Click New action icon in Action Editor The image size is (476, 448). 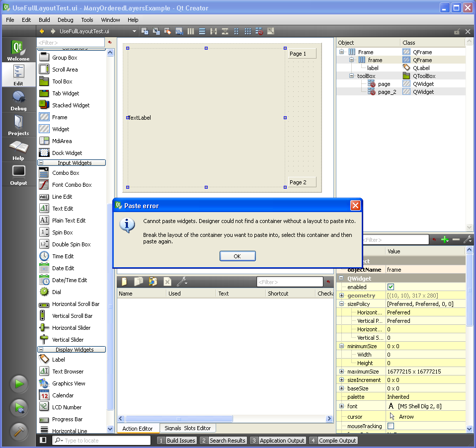click(124, 282)
